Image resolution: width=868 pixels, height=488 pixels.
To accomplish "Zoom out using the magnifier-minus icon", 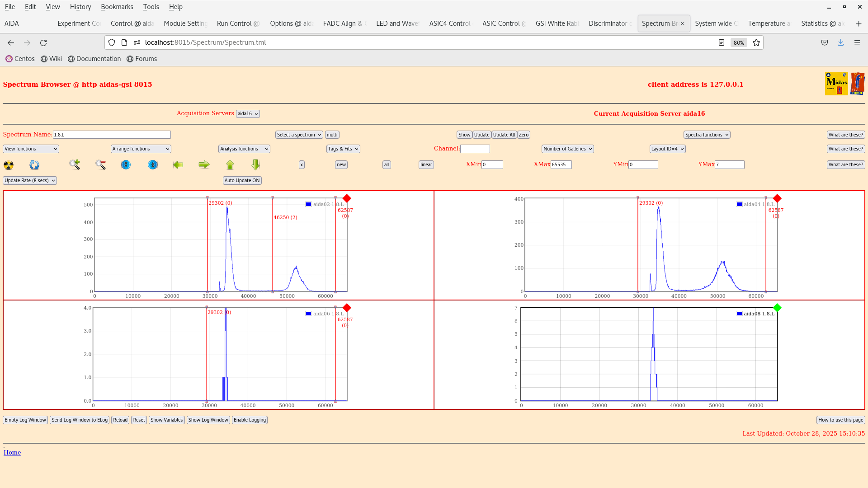I will [100, 164].
